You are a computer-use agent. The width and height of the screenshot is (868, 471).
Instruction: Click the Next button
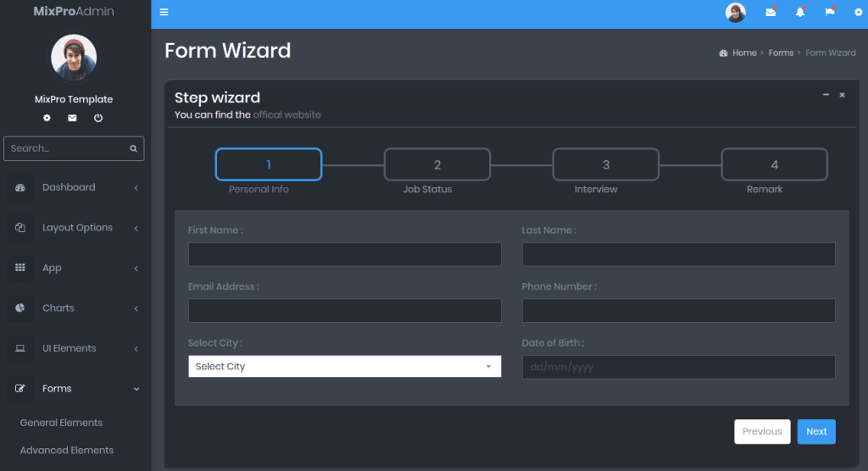tap(816, 432)
